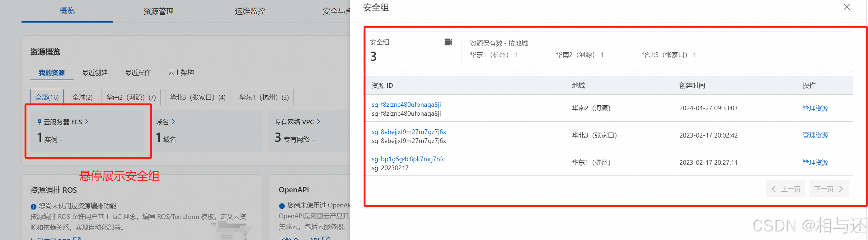This screenshot has height=240, width=868.
Task: Filter resources by 华南2（河源）(7)
Action: (131, 97)
